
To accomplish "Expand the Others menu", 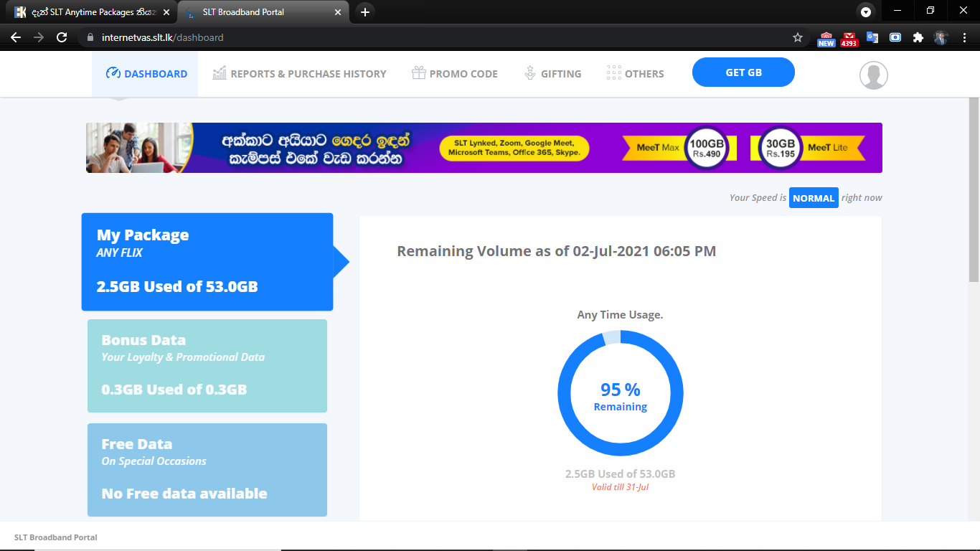I will (636, 74).
